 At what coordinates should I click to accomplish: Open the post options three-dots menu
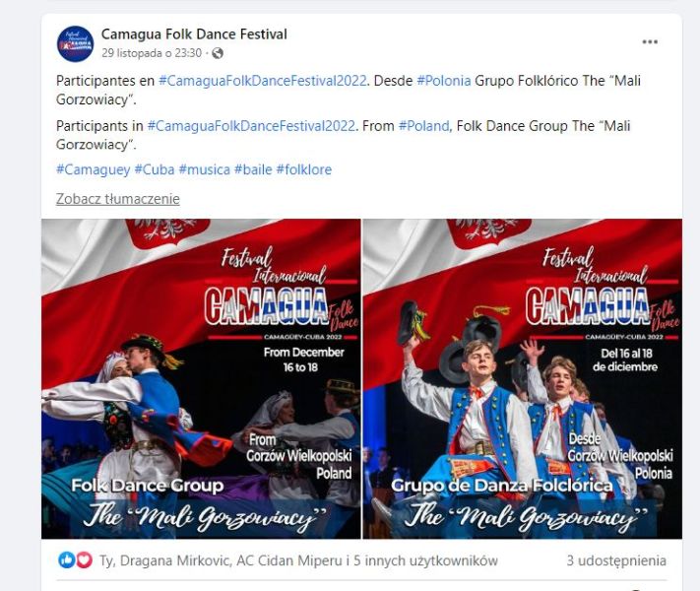point(650,42)
